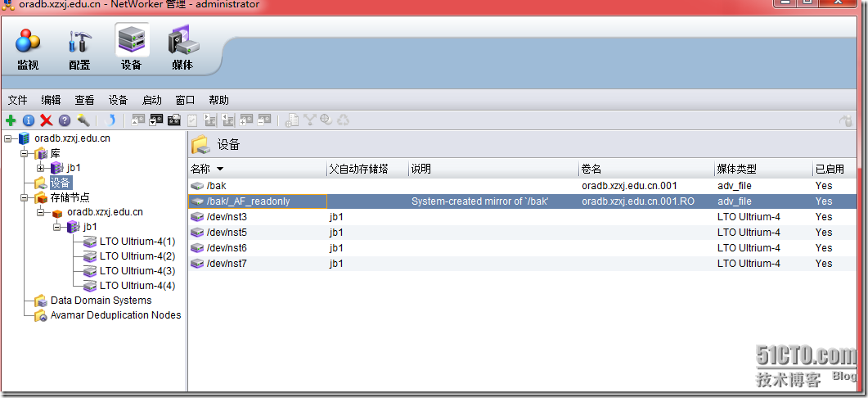
Task: Select 设备 in the left tree
Action: point(61,183)
